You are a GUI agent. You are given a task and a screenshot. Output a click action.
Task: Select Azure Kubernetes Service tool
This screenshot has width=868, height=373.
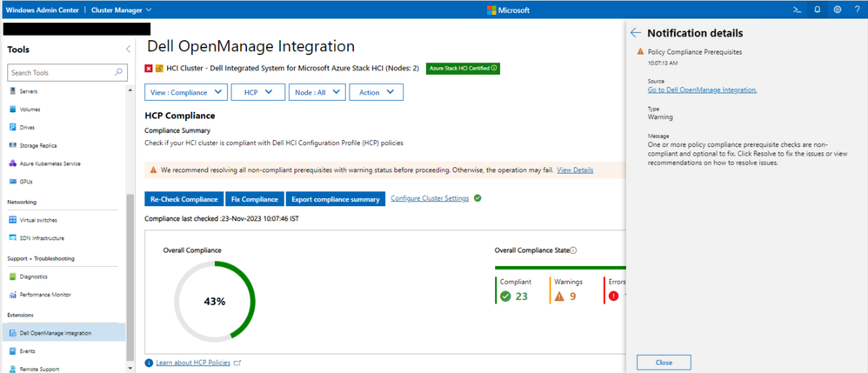pos(50,163)
